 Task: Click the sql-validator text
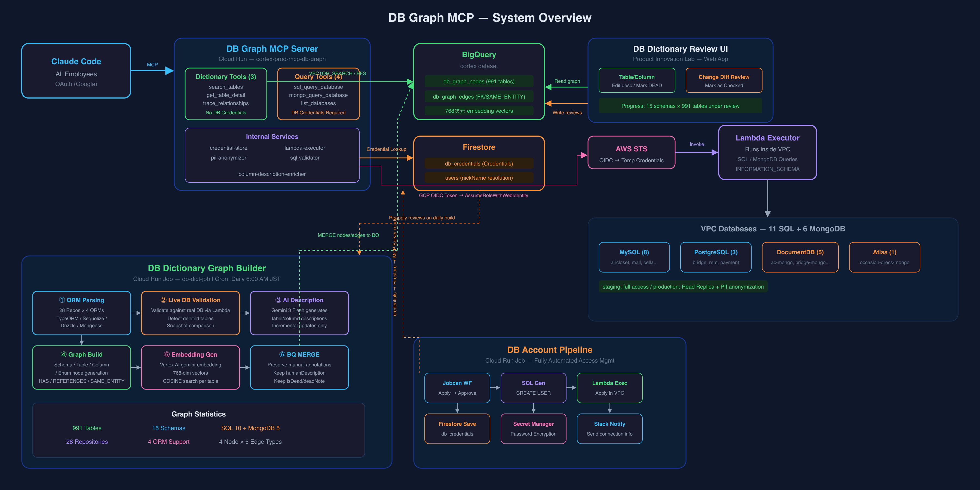point(305,158)
